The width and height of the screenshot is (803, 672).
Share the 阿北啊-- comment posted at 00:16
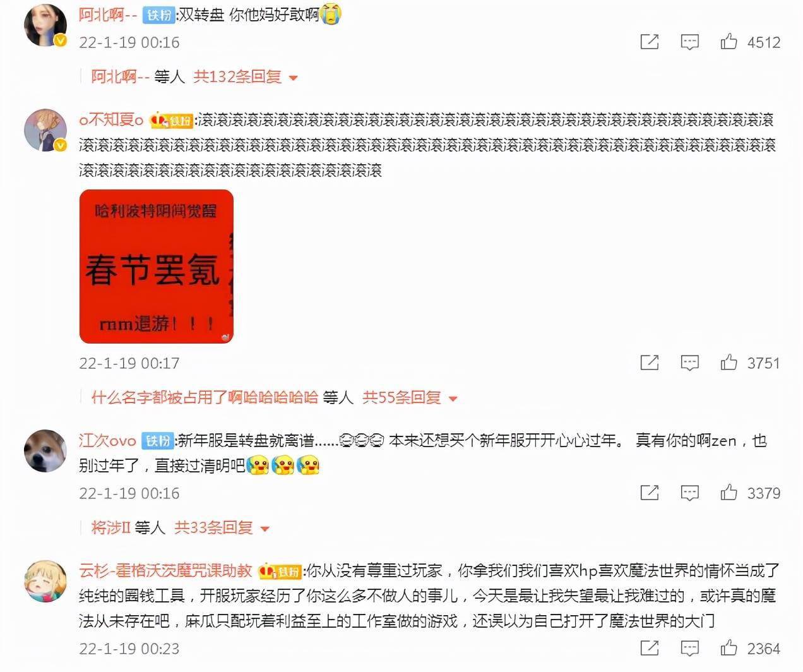coord(650,42)
